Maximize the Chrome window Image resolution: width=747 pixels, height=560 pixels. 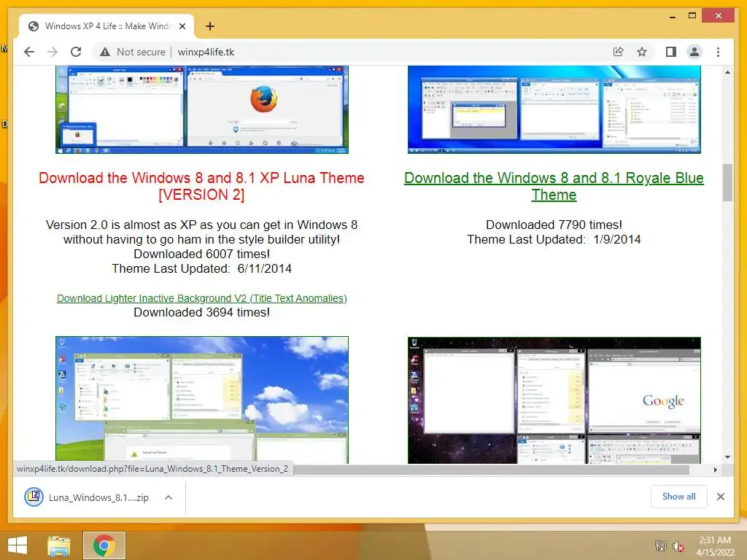(692, 16)
